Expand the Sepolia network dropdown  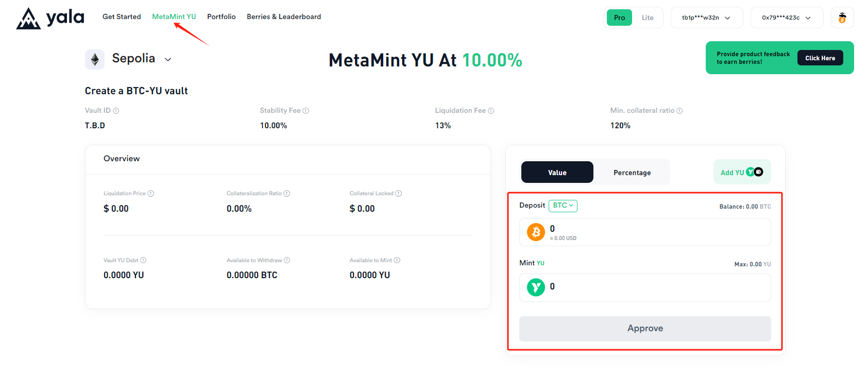(x=168, y=59)
